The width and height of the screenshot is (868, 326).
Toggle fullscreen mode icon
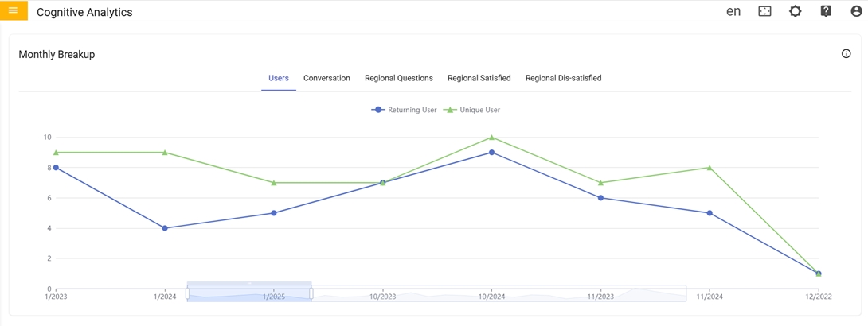(x=764, y=11)
